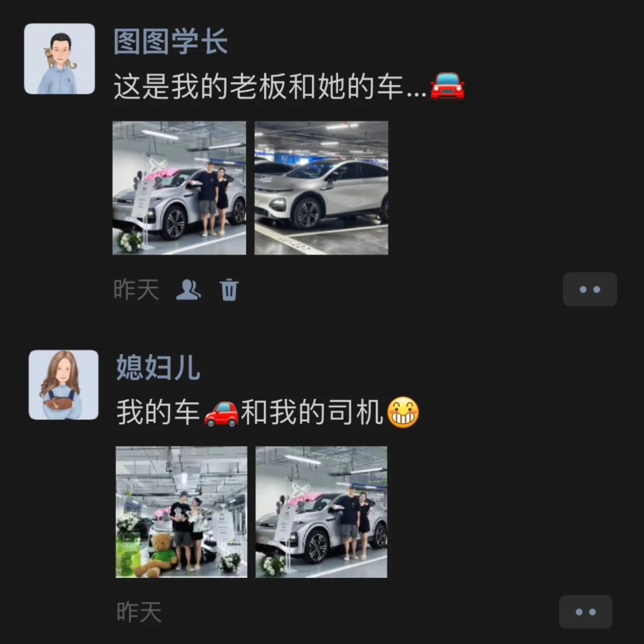Open 图图学长's cartoon avatar with cat
Screen dimensions: 644x644
[x=59, y=59]
